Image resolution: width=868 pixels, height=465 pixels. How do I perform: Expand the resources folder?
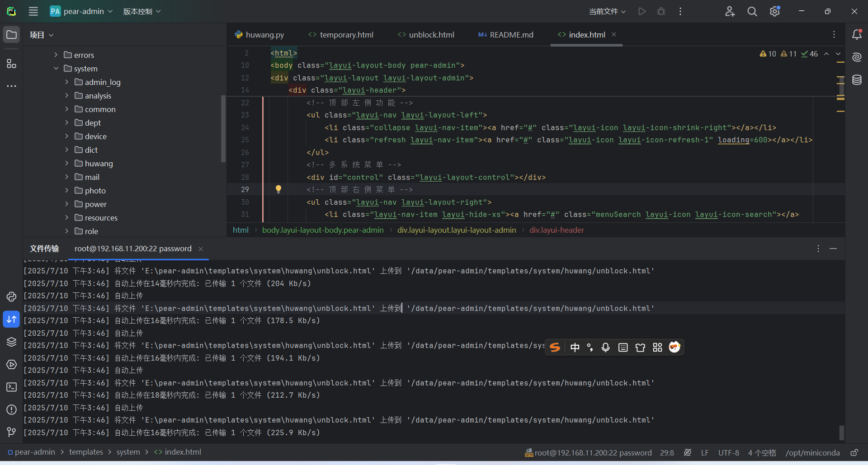tap(67, 217)
